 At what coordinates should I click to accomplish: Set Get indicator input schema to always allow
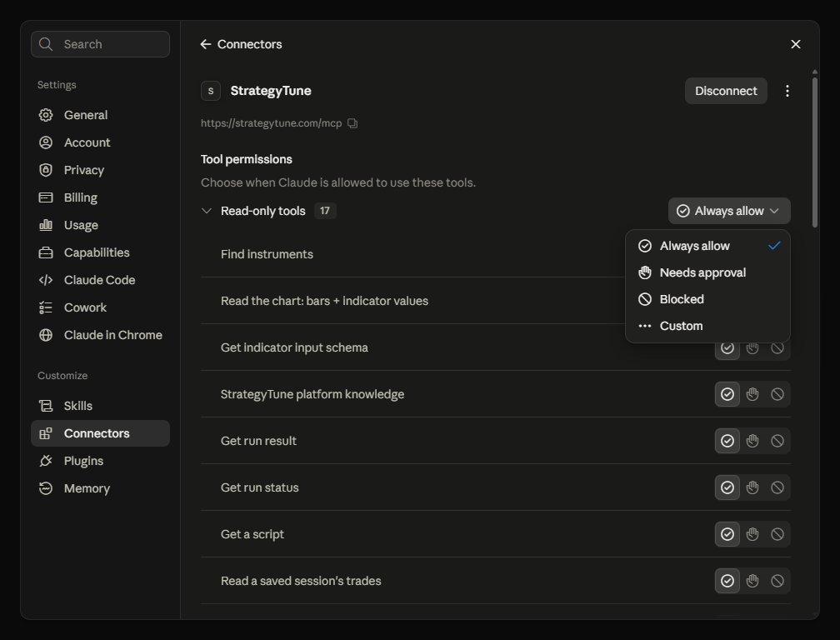(x=727, y=347)
